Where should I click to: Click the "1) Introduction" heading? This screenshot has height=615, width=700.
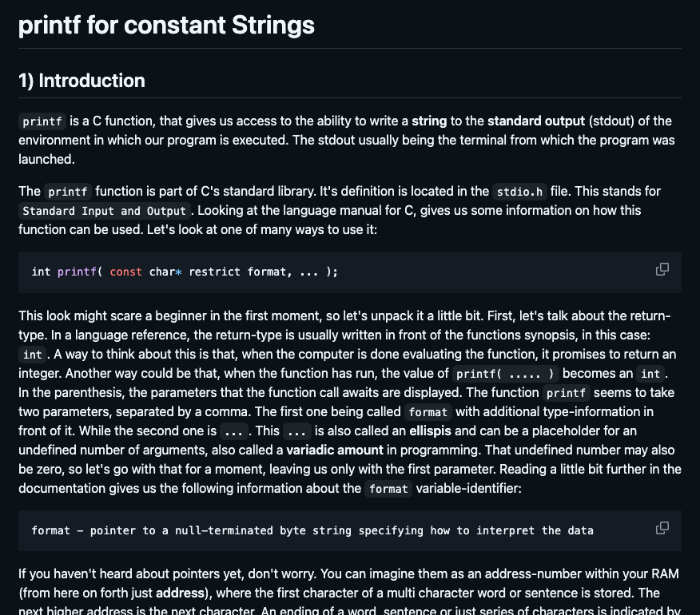point(82,81)
